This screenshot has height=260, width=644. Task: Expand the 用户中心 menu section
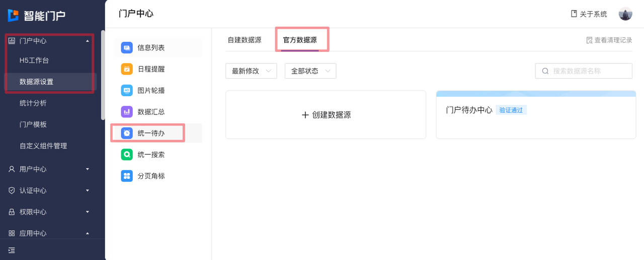(x=48, y=169)
